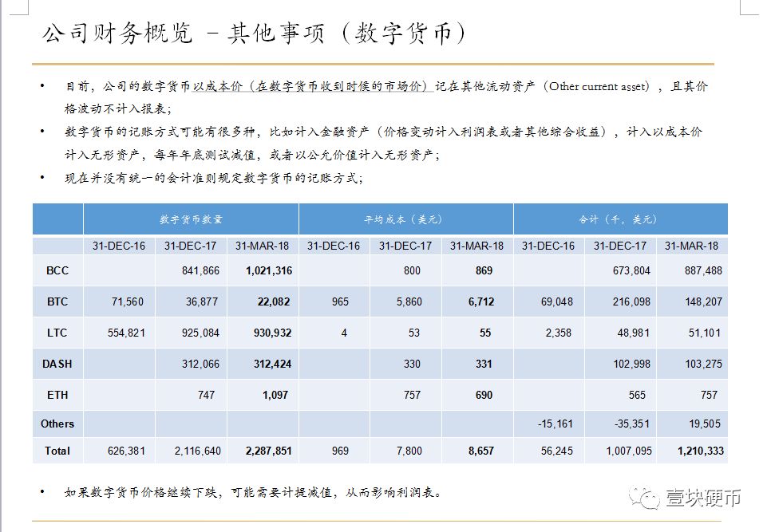Select the value 148,207 in BTC row
This screenshot has height=532, width=767.
pyautogui.click(x=703, y=302)
